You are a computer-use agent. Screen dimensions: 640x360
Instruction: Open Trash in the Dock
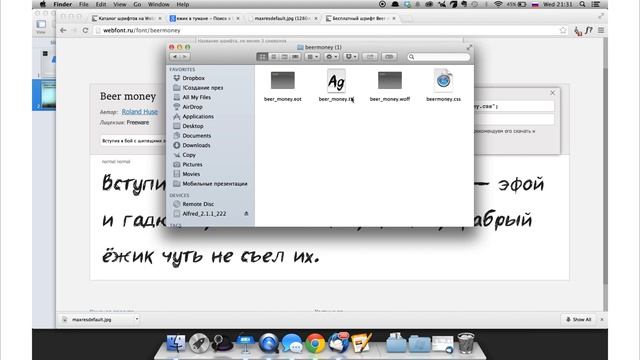coord(466,343)
